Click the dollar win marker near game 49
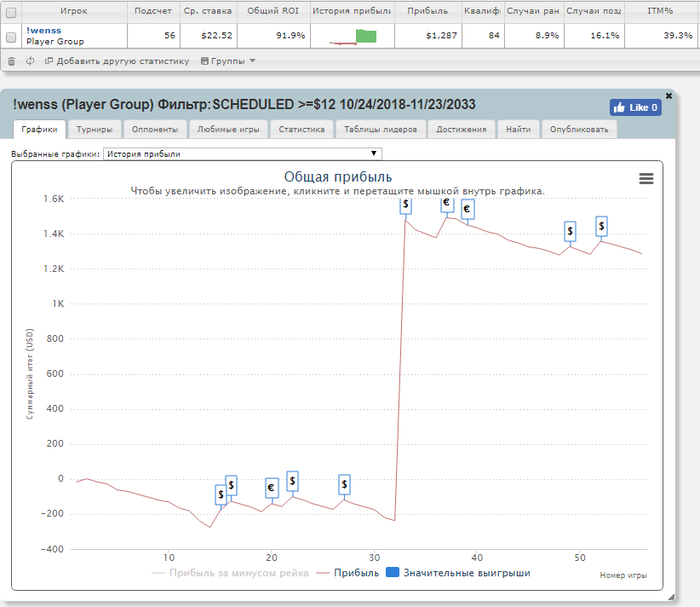This screenshot has width=700, height=607. (x=570, y=231)
